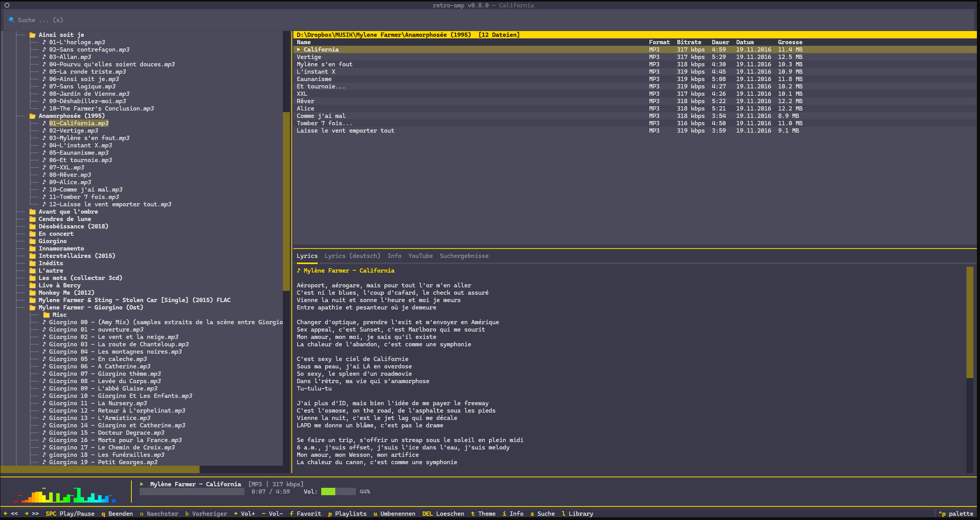This screenshot has width=980, height=520.
Task: Expand the En concert folder
Action: 56,233
